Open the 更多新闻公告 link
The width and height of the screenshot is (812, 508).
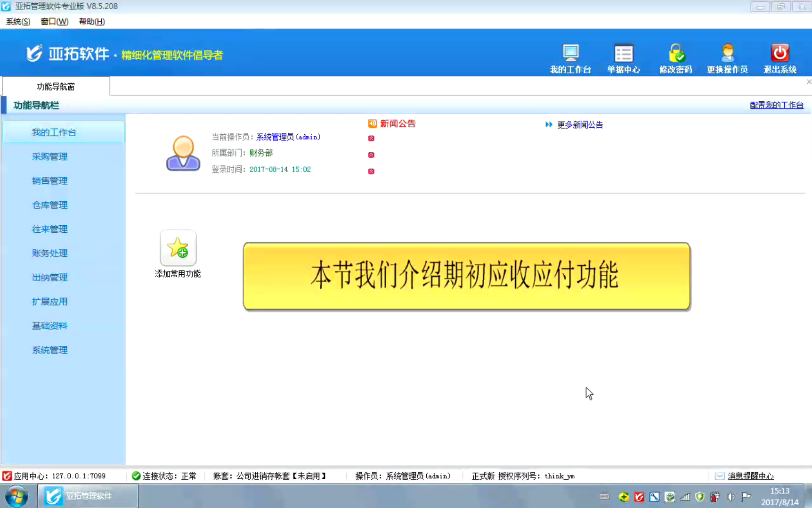coord(579,125)
